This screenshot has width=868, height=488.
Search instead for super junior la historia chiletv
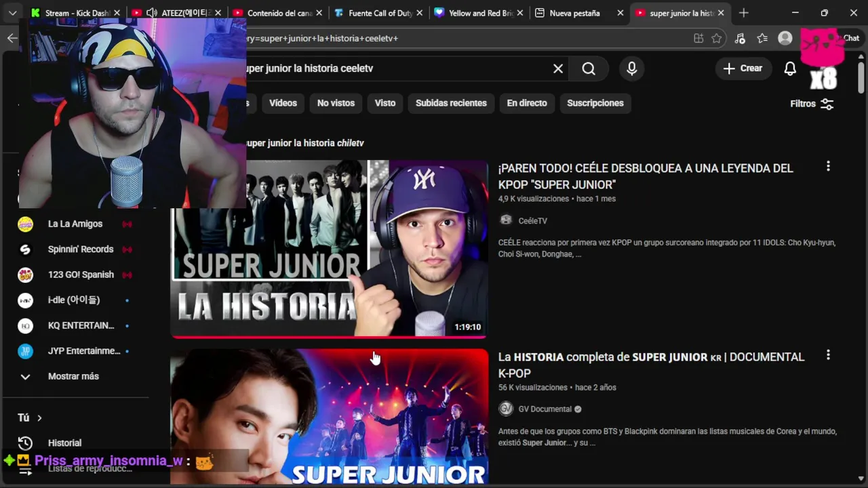point(305,143)
